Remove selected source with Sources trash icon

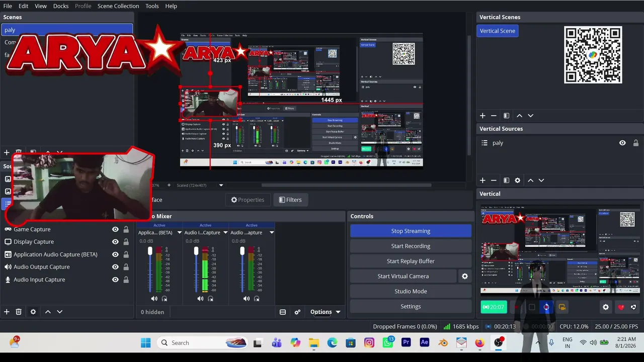(19, 312)
